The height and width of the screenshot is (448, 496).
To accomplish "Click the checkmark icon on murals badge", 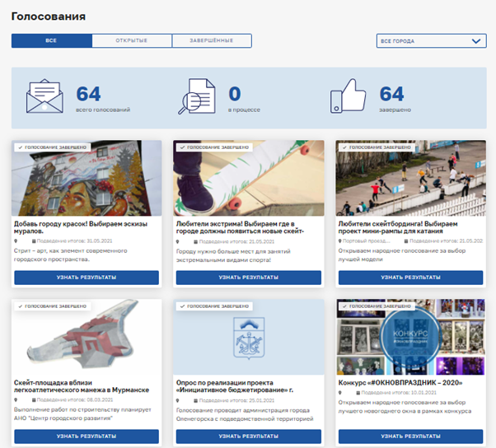I will pos(21,147).
